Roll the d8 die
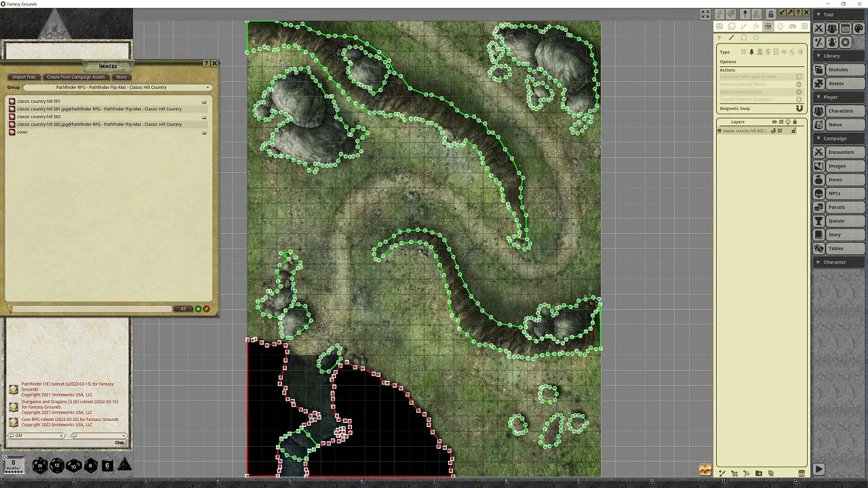 pos(90,466)
